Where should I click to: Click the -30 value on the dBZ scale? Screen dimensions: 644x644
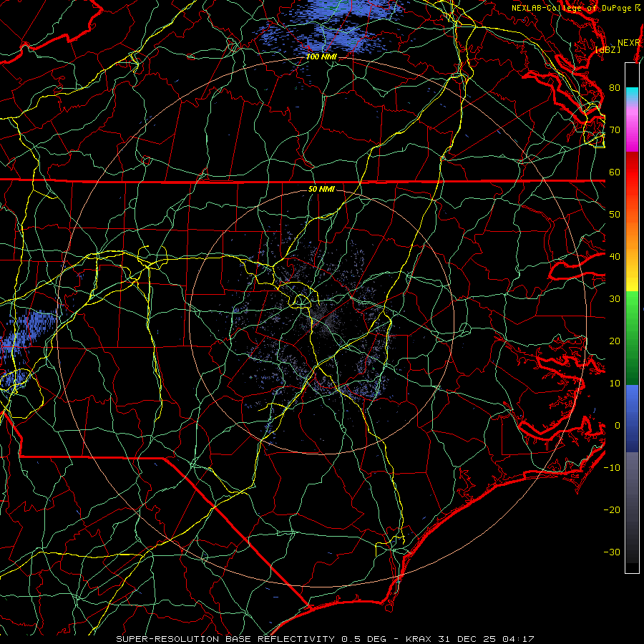(612, 552)
